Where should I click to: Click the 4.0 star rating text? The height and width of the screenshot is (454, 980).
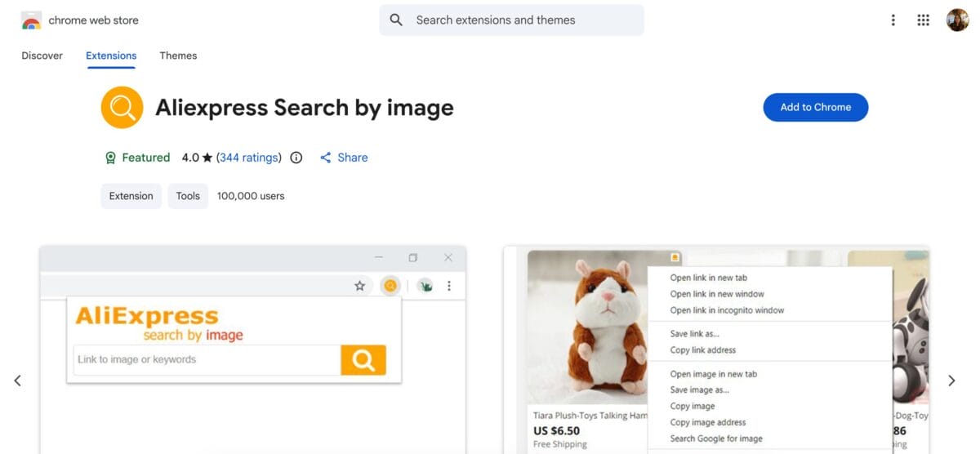coord(197,158)
